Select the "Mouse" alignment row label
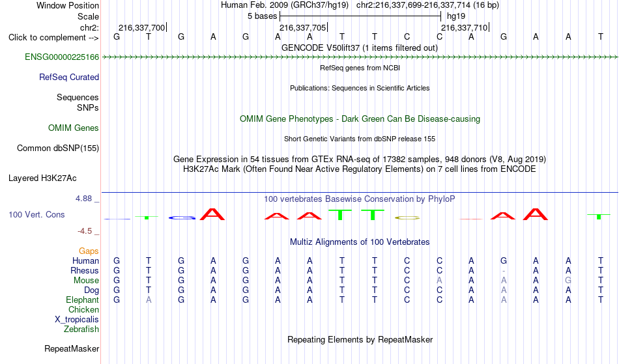Screen dimensions: 619x364 point(86,281)
